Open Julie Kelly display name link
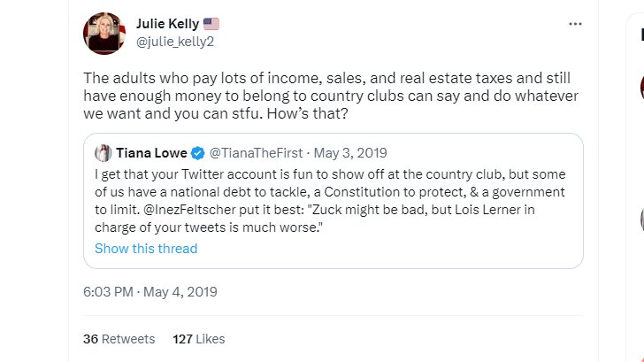This screenshot has width=644, height=362. tap(168, 24)
